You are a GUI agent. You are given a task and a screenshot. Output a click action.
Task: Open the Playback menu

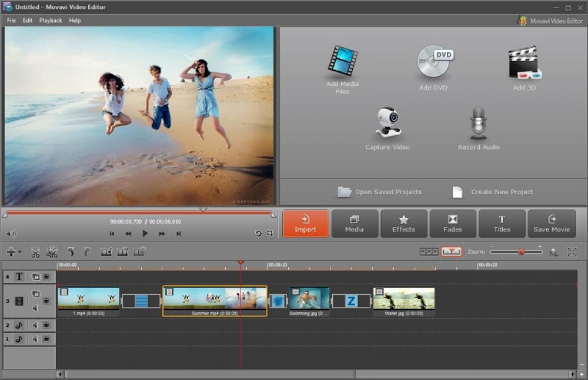51,20
